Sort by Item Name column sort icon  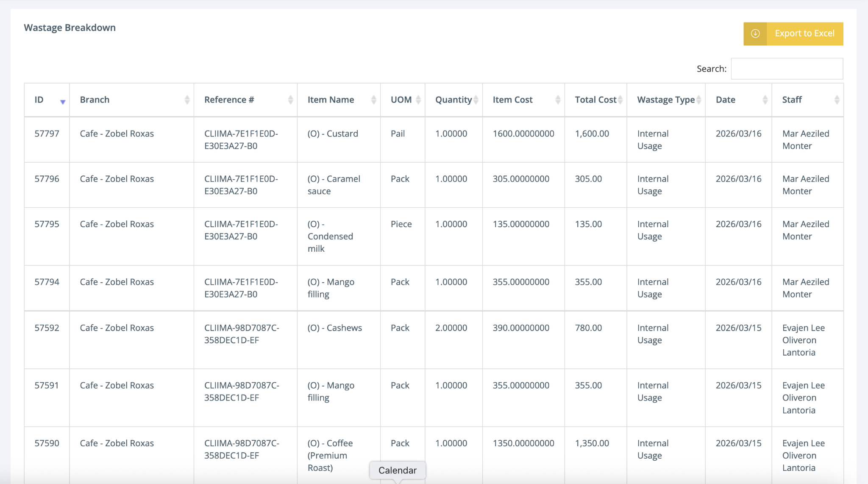373,100
